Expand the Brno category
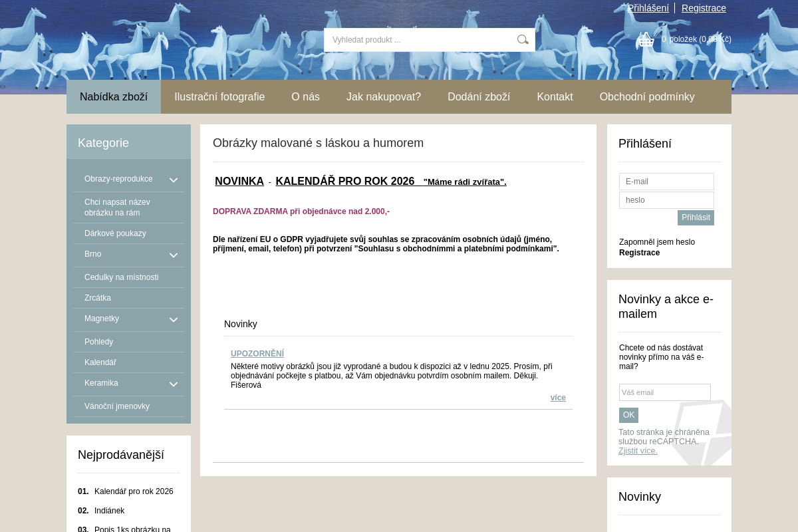This screenshot has height=532, width=798. pyautogui.click(x=174, y=255)
